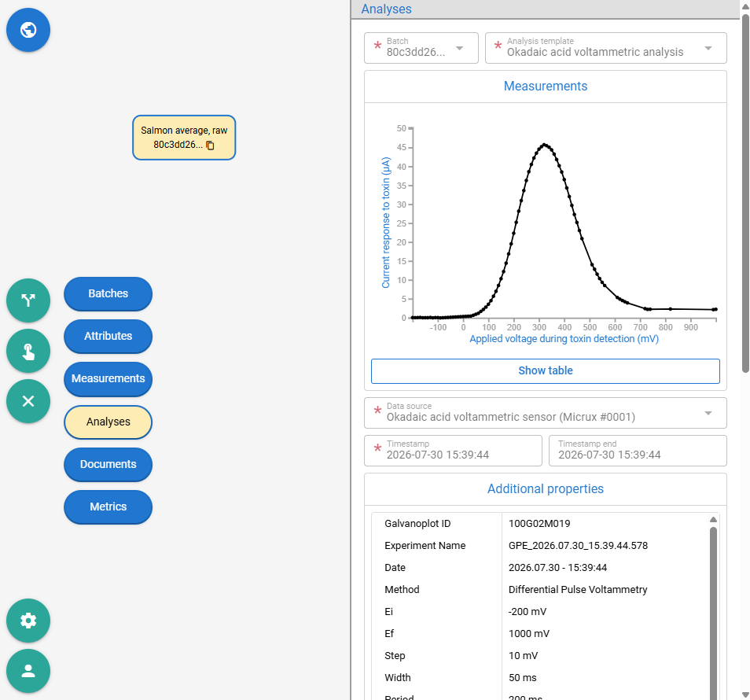Click the Additional properties scroll up arrow
The height and width of the screenshot is (700, 750).
point(713,520)
